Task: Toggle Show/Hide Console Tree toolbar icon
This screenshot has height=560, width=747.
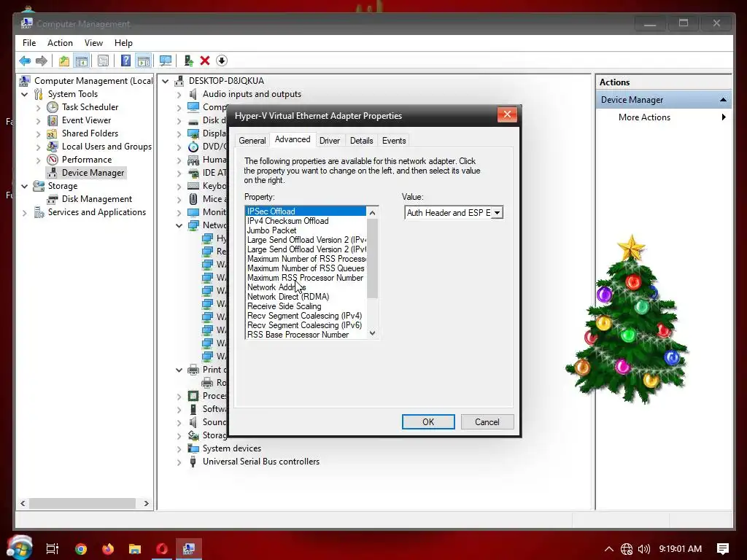Action: tap(82, 61)
